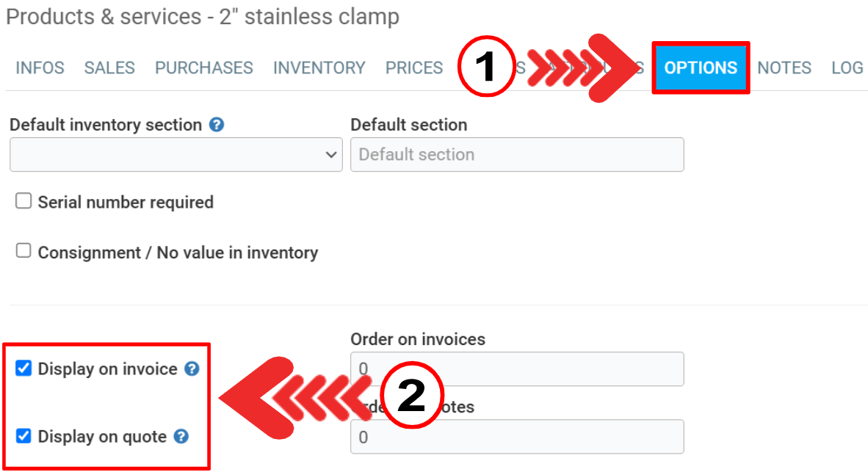868x472 pixels.
Task: Uncheck Display on invoice checkbox
Action: pos(24,368)
